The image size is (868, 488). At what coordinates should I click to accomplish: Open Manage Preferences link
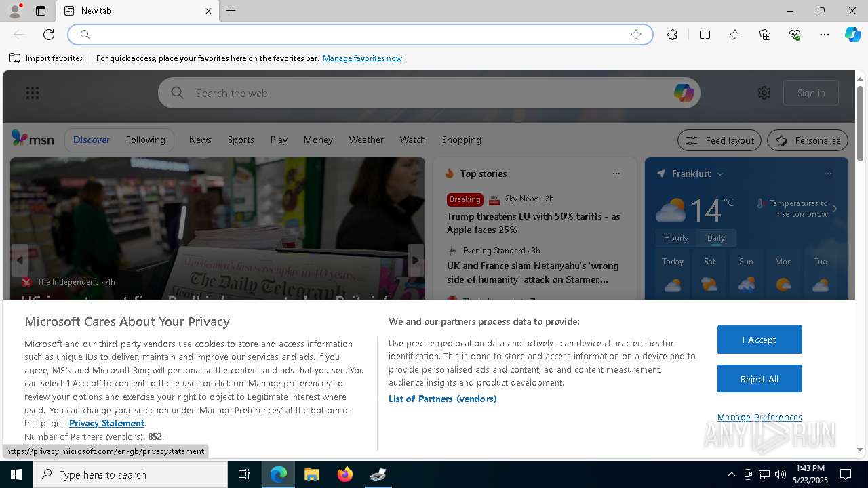[759, 417]
